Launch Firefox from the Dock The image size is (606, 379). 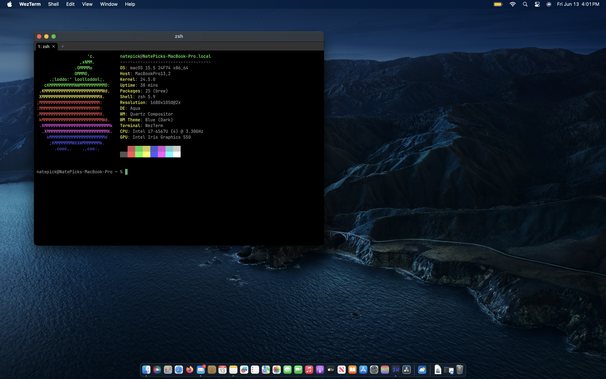(x=190, y=370)
